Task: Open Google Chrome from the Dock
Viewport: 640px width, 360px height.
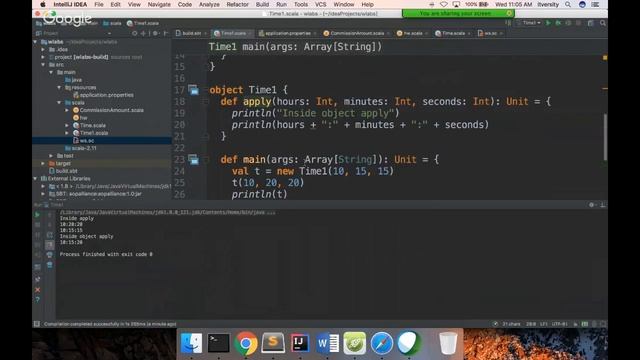Action: tap(246, 343)
